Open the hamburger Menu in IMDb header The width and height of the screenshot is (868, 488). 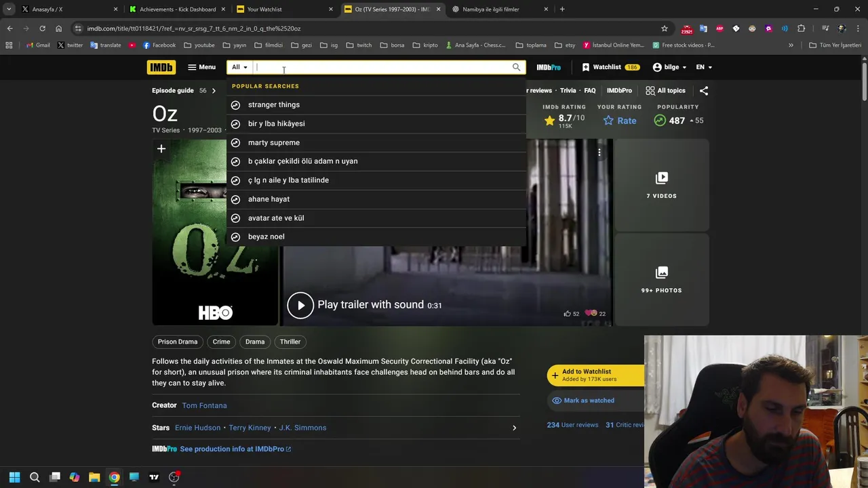click(201, 67)
